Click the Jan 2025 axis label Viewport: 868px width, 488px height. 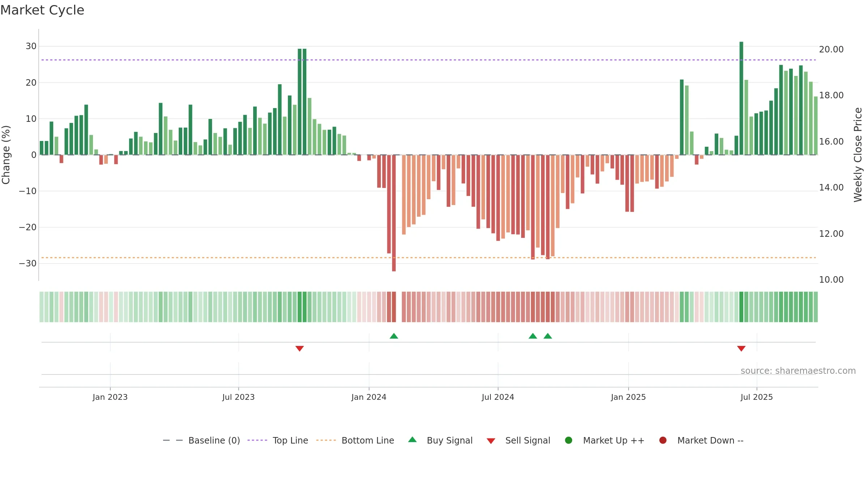[629, 397]
